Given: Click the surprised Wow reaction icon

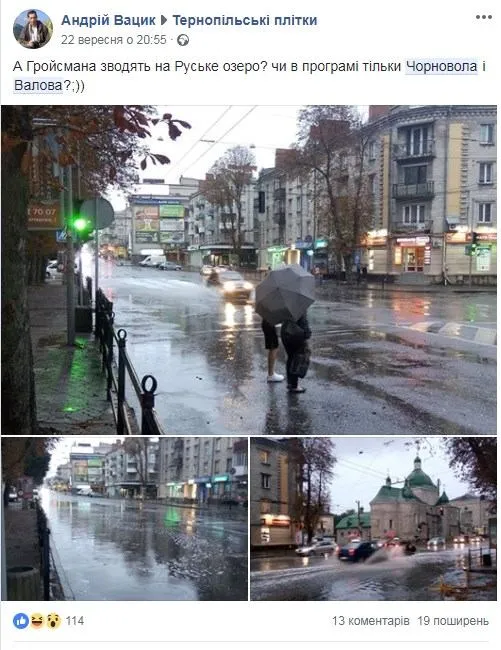Looking at the screenshot, I should (x=53, y=621).
